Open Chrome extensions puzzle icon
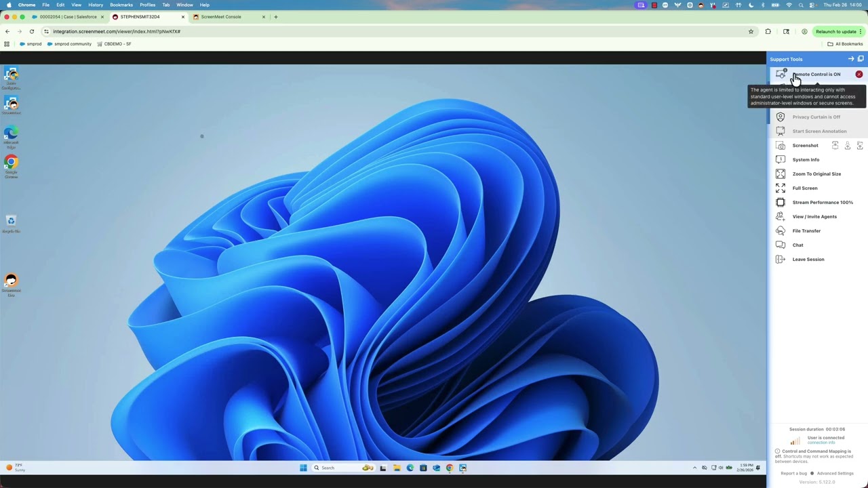The height and width of the screenshot is (488, 868). tap(768, 31)
